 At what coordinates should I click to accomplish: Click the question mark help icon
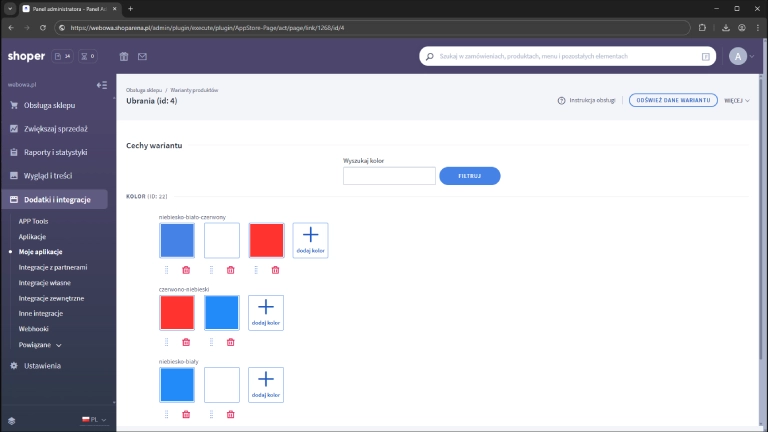click(561, 101)
